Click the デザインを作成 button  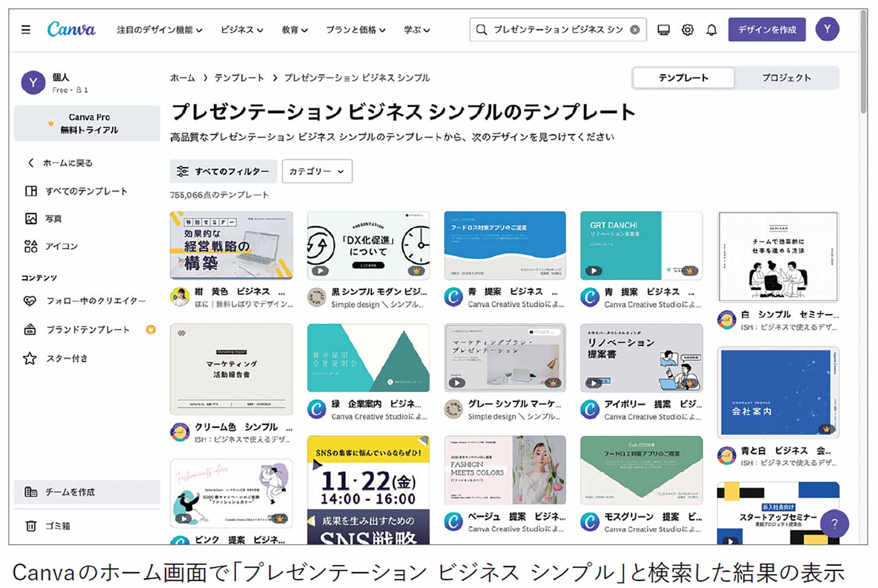click(767, 29)
